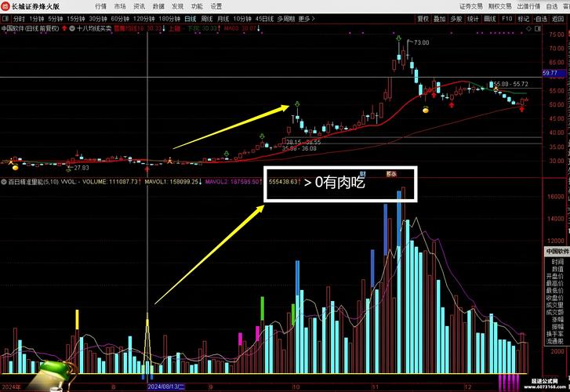Click the small panel icon beside the diamond
Viewport: 570px width, 392px height.
(537, 28)
